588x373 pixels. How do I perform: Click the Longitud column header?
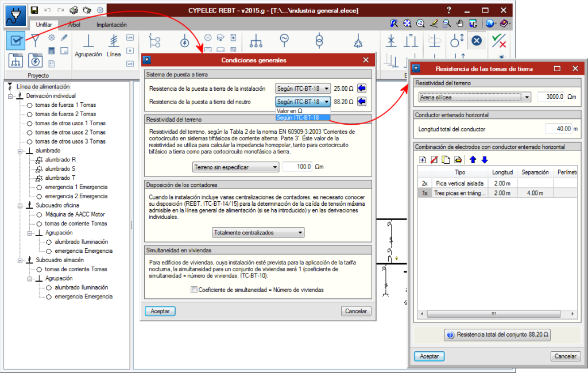(502, 172)
